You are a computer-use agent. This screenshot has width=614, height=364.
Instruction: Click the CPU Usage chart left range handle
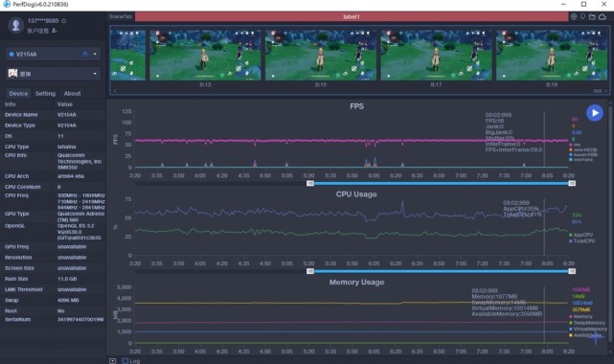(310, 271)
